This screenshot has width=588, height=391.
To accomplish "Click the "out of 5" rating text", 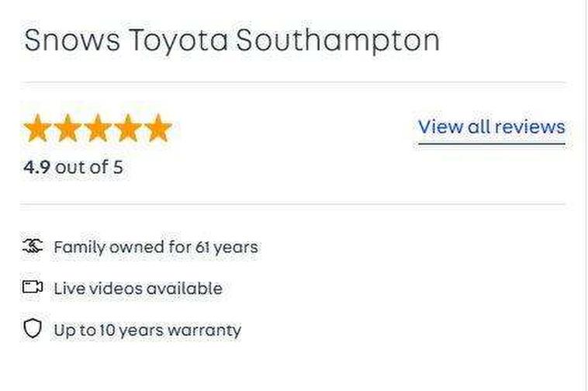I will point(88,167).
